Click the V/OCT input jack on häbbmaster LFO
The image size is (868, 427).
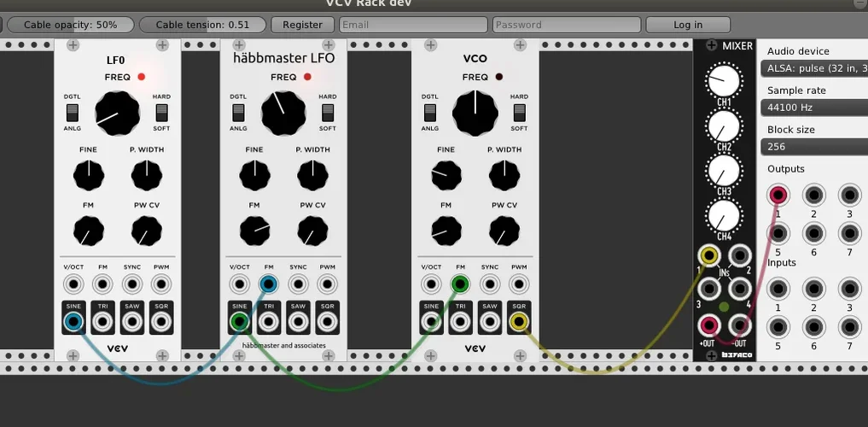pyautogui.click(x=240, y=284)
